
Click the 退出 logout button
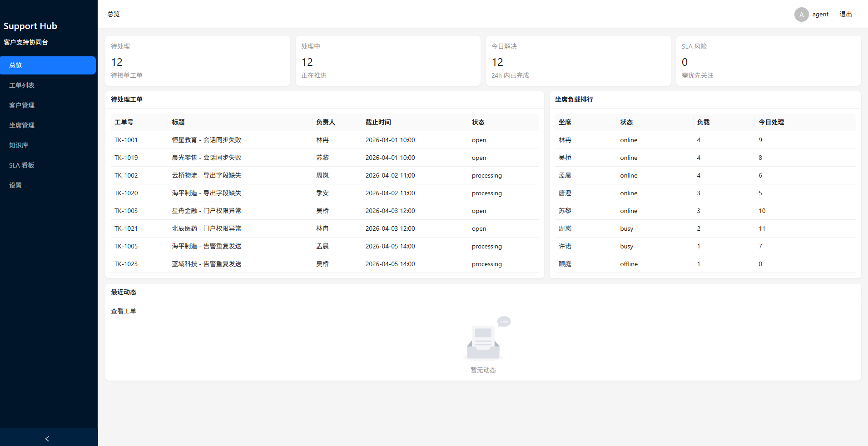tap(845, 15)
